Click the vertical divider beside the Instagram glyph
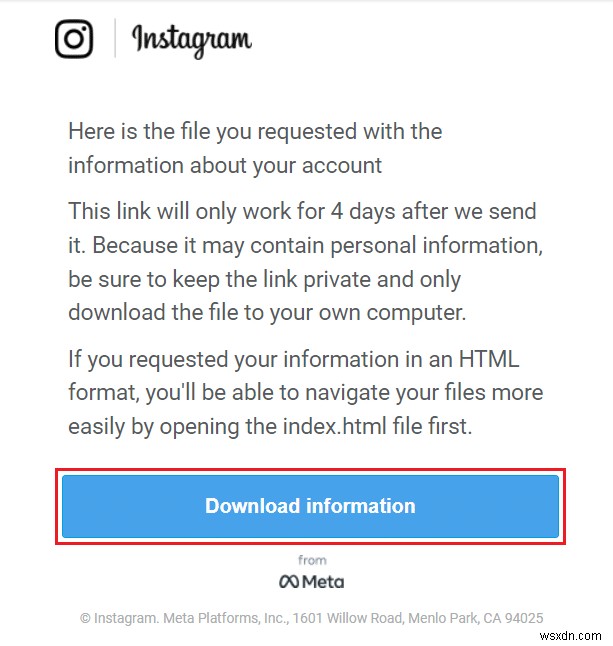This screenshot has height=646, width=613. [113, 39]
